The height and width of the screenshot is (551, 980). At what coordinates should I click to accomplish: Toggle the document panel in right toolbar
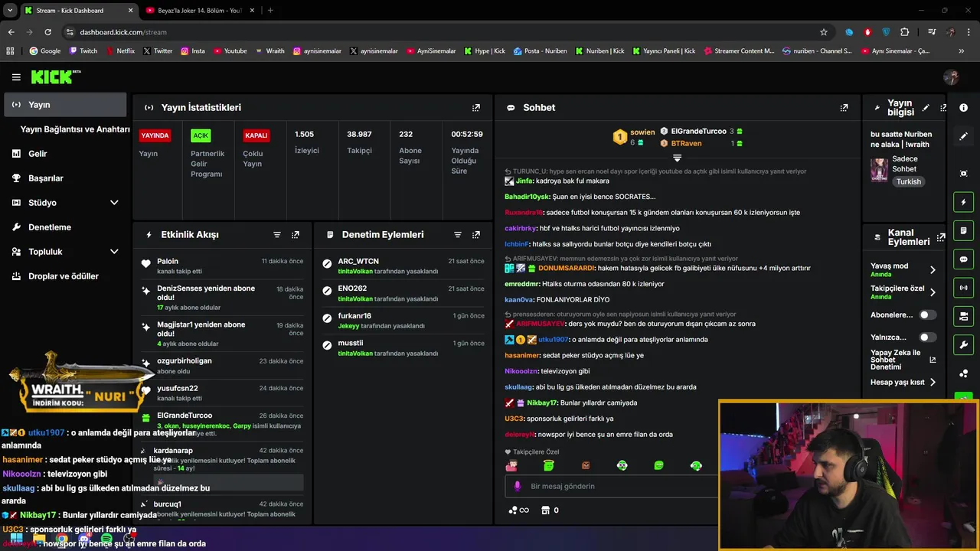pyautogui.click(x=963, y=230)
